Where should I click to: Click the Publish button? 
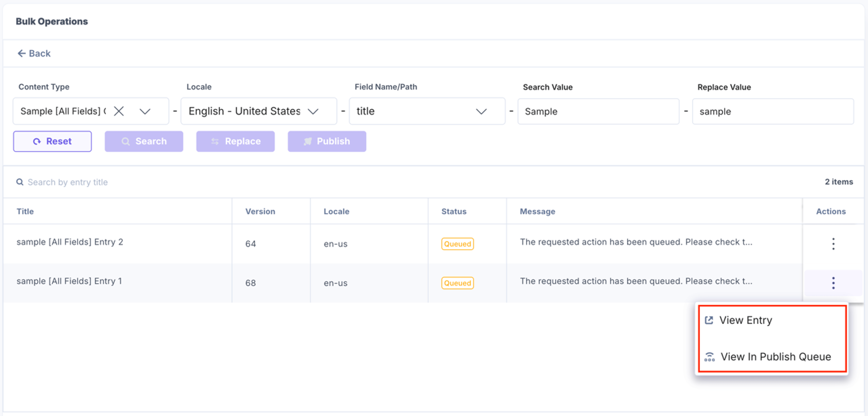coord(327,141)
